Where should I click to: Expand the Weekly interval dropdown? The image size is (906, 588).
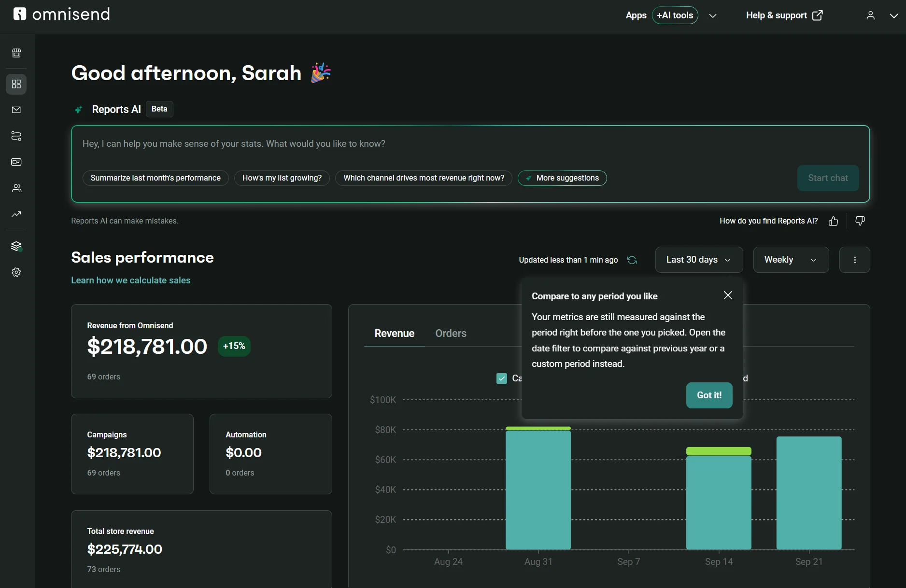click(x=791, y=260)
